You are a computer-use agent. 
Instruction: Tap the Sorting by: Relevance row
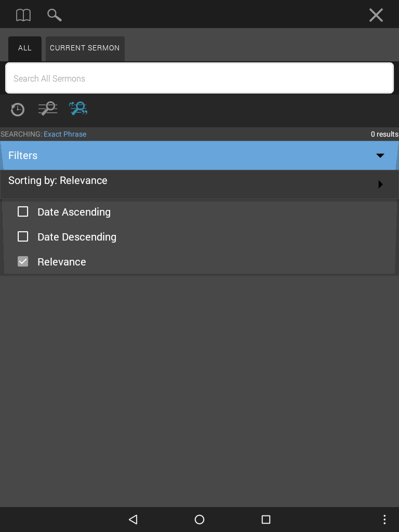pos(199,184)
